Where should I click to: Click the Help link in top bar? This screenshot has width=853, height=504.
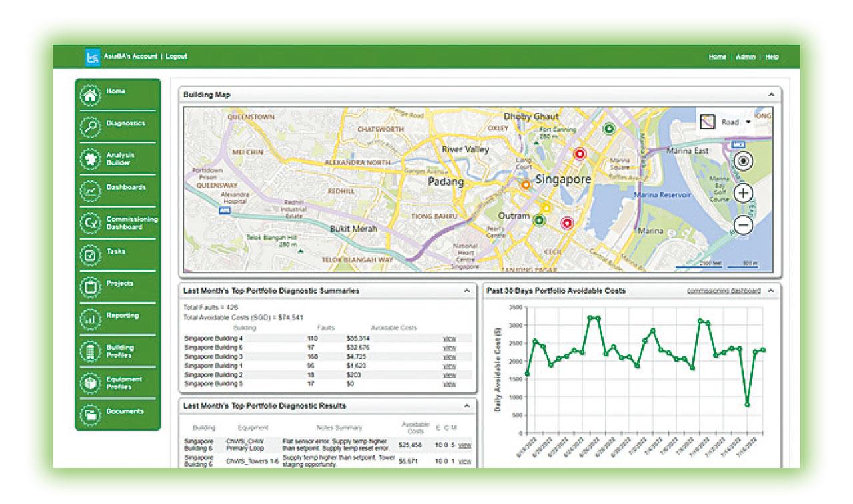tap(772, 57)
